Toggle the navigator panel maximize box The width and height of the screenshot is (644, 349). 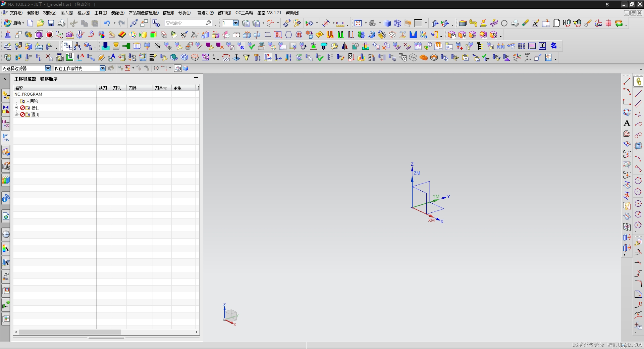[196, 79]
